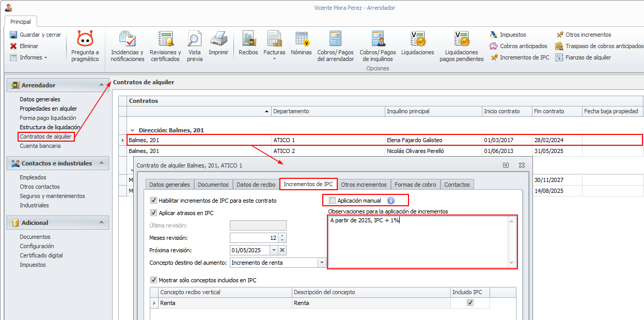
Task: Click Guardar y cerrar
Action: point(35,35)
